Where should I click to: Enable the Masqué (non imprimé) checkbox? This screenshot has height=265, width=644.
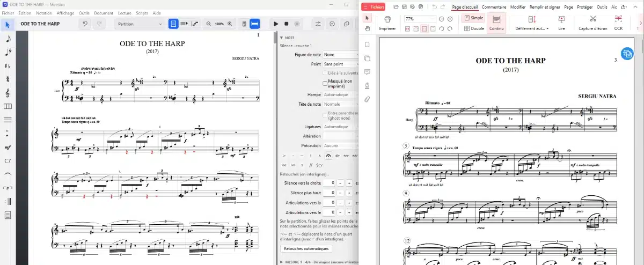click(325, 83)
